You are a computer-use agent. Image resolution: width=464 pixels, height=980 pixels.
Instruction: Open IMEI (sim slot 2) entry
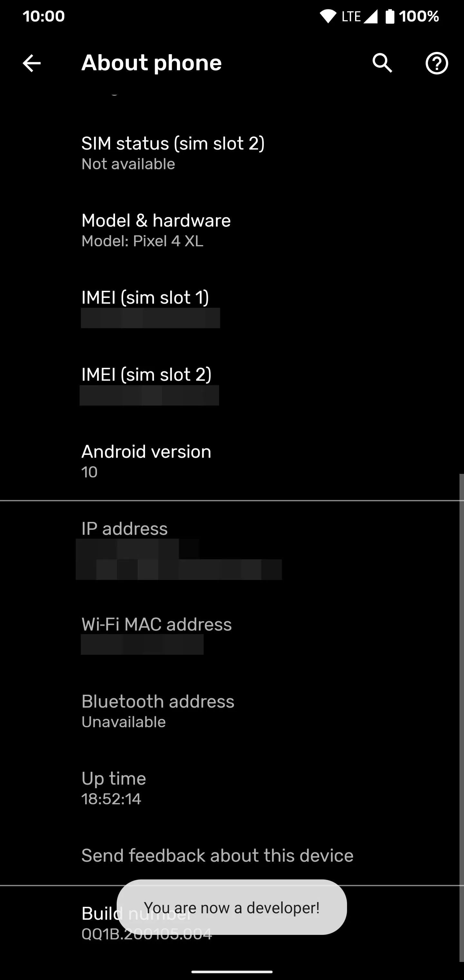(232, 384)
